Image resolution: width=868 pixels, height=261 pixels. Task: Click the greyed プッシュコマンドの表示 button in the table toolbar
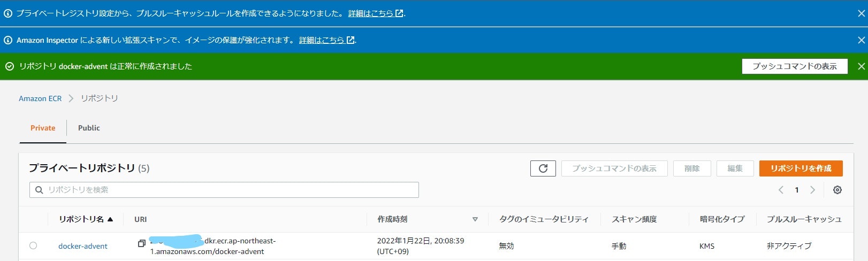coord(614,168)
